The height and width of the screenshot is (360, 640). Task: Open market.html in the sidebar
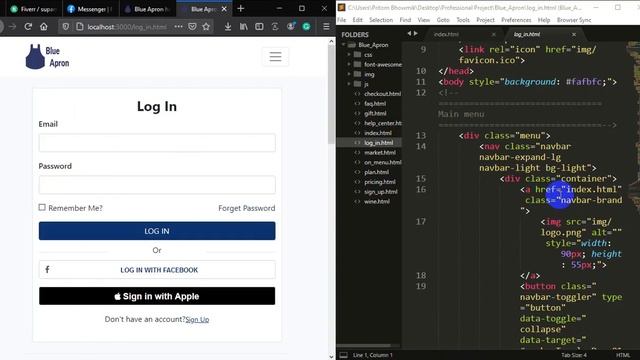point(380,153)
